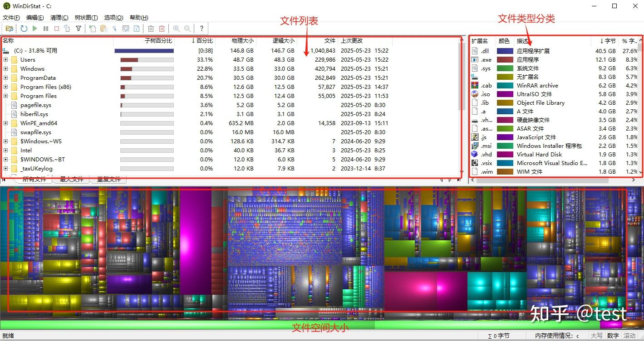Click the red permanent delete icon
Screen dimensions: 644x341
pyautogui.click(x=162, y=28)
